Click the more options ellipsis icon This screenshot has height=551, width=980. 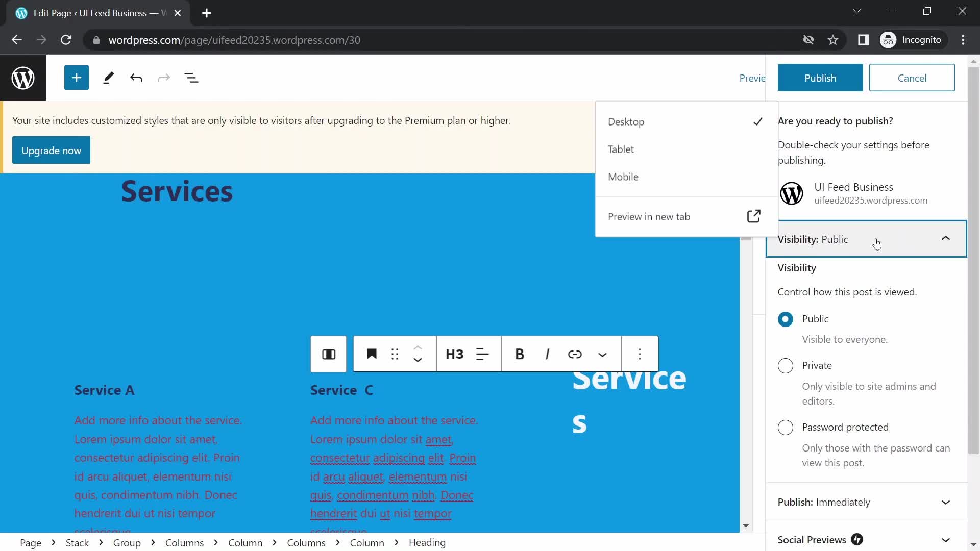[640, 355]
